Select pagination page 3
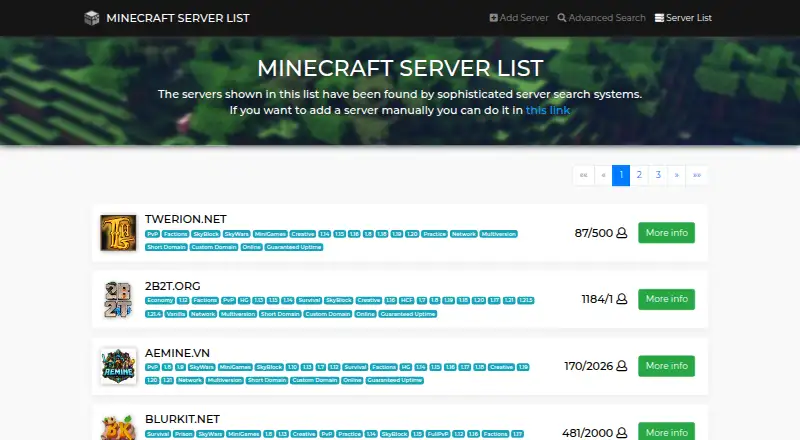The height and width of the screenshot is (440, 800). [x=658, y=175]
